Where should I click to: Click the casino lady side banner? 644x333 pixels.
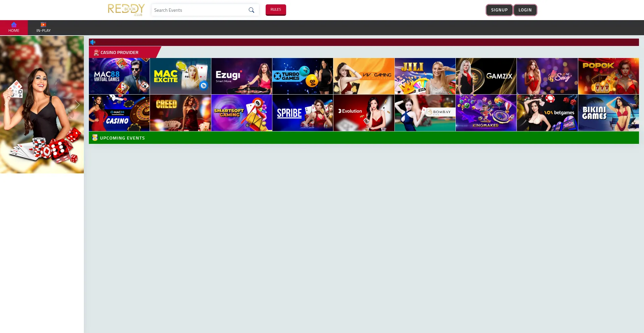(x=42, y=105)
